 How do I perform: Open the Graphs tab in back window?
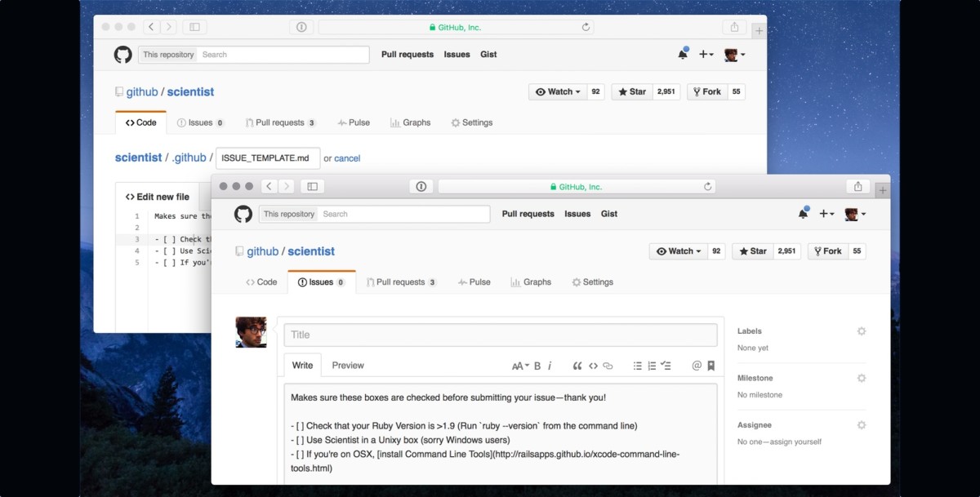pyautogui.click(x=410, y=123)
